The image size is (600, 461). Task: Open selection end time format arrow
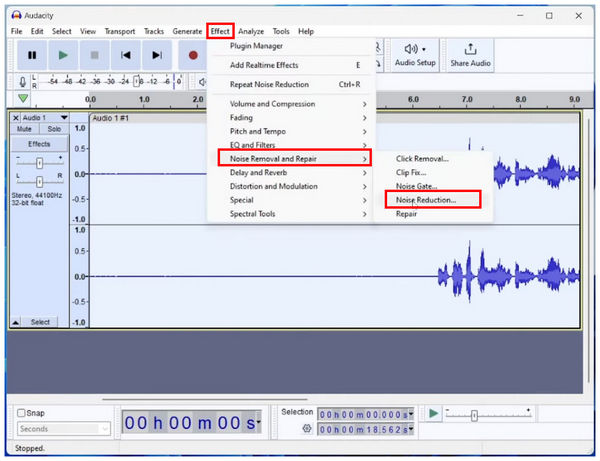tap(411, 429)
